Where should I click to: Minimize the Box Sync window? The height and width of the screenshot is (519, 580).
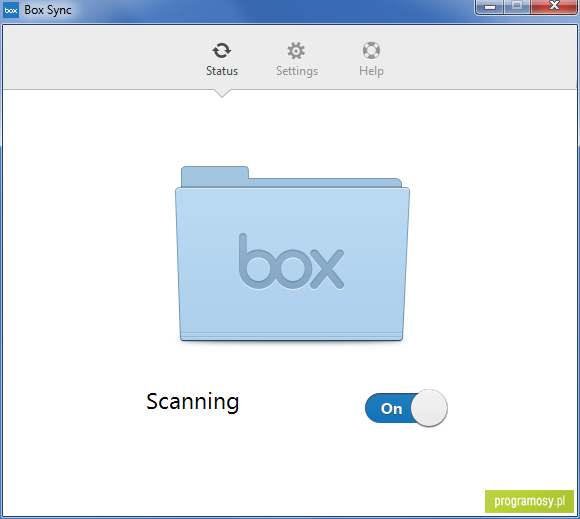(x=489, y=7)
